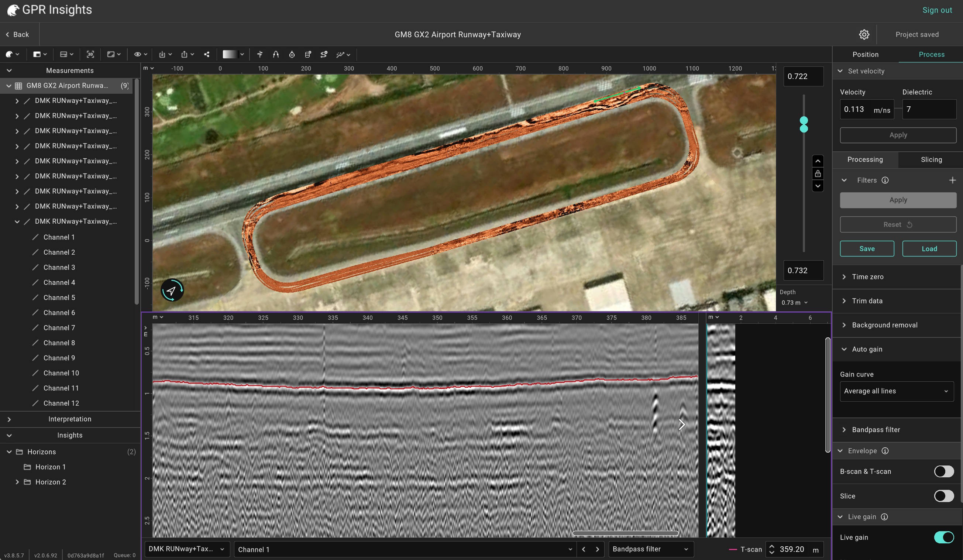Open the grayscale color palette swatch
This screenshot has width=963, height=560.
point(233,54)
